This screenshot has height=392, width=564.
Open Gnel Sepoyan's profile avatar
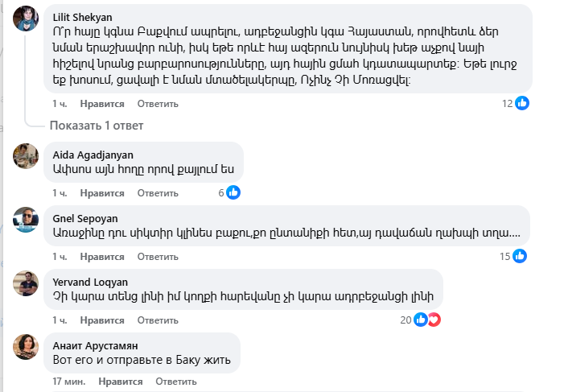(x=27, y=219)
